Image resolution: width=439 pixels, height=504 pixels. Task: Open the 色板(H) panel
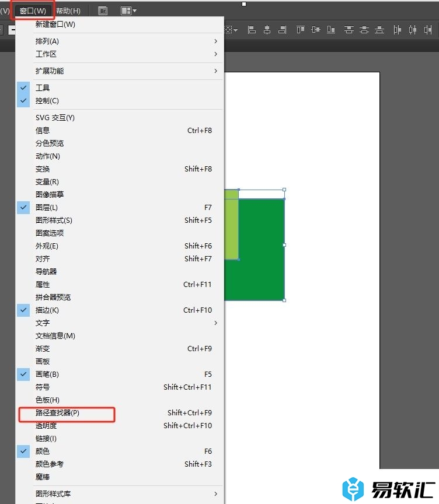click(120, 400)
